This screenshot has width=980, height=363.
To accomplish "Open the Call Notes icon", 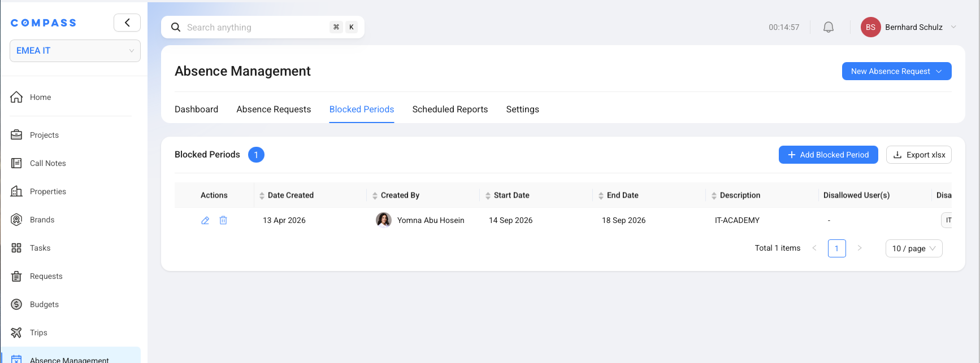I will click(16, 163).
